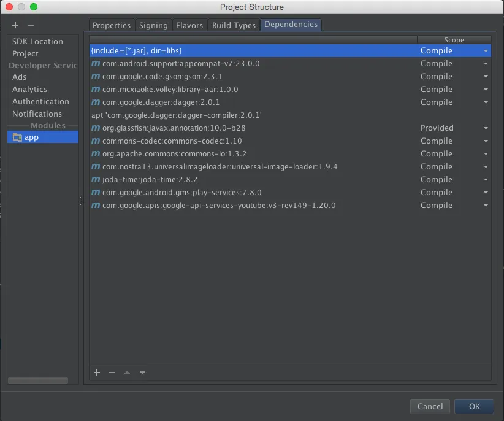504x421 pixels.
Task: Open the Flavors tab
Action: (189, 25)
